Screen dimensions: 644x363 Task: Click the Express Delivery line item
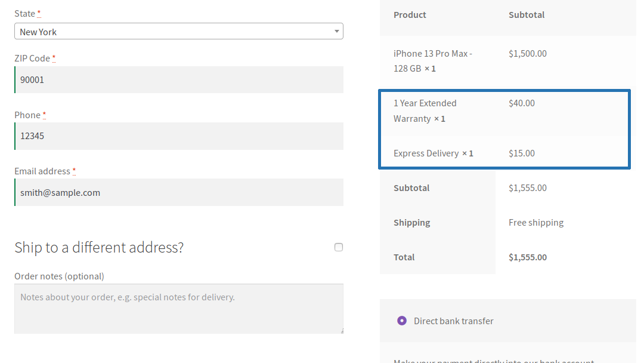pyautogui.click(x=426, y=153)
